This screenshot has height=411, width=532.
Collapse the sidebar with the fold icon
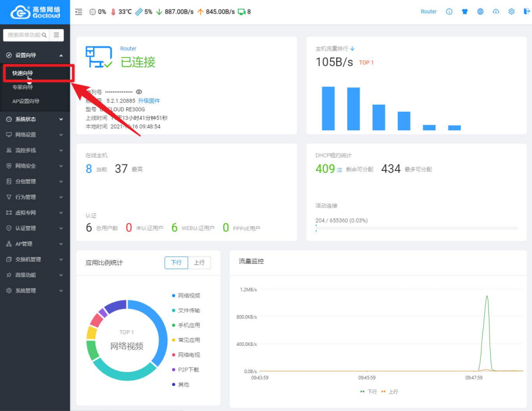(x=78, y=12)
